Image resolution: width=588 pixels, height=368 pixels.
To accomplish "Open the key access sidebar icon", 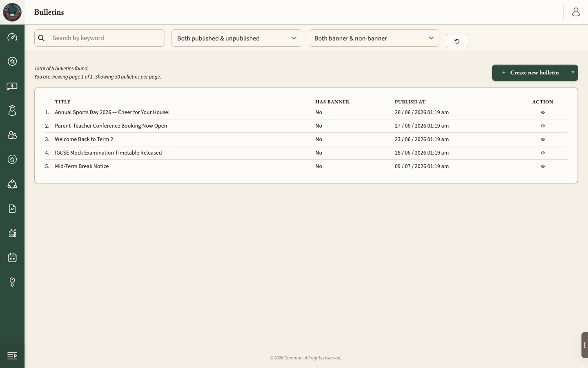I will pos(12,282).
